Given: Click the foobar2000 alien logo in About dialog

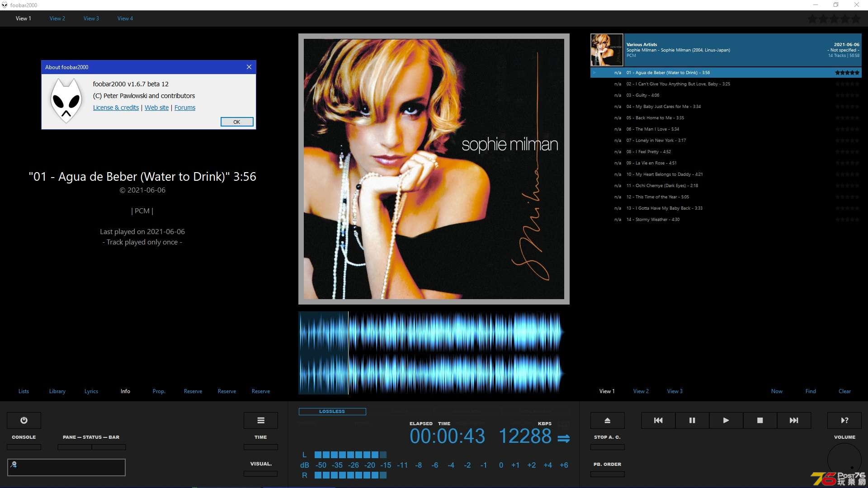Looking at the screenshot, I should pyautogui.click(x=66, y=100).
